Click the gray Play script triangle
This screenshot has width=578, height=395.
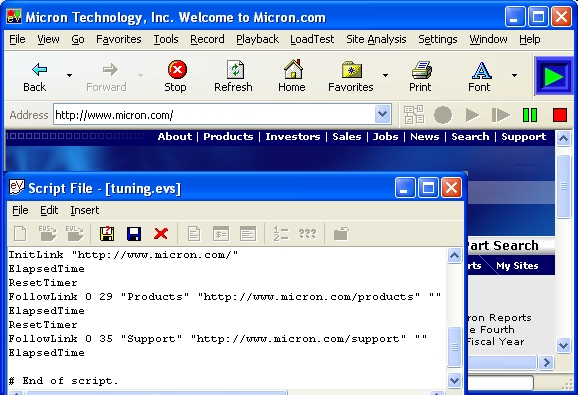[472, 115]
